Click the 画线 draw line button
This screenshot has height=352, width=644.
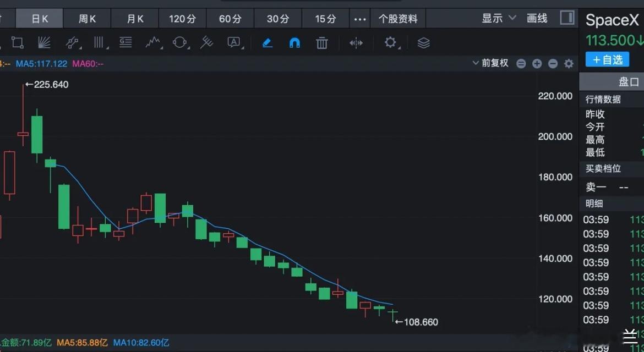[x=537, y=19]
